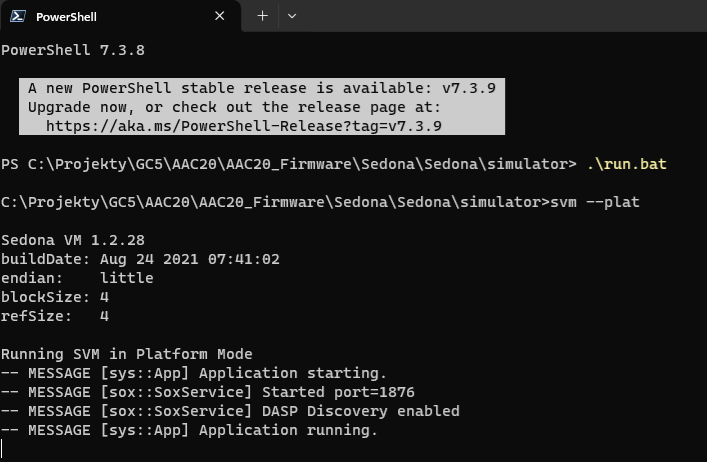The width and height of the screenshot is (707, 462).
Task: Click the empty title bar area
Action: coord(500,16)
